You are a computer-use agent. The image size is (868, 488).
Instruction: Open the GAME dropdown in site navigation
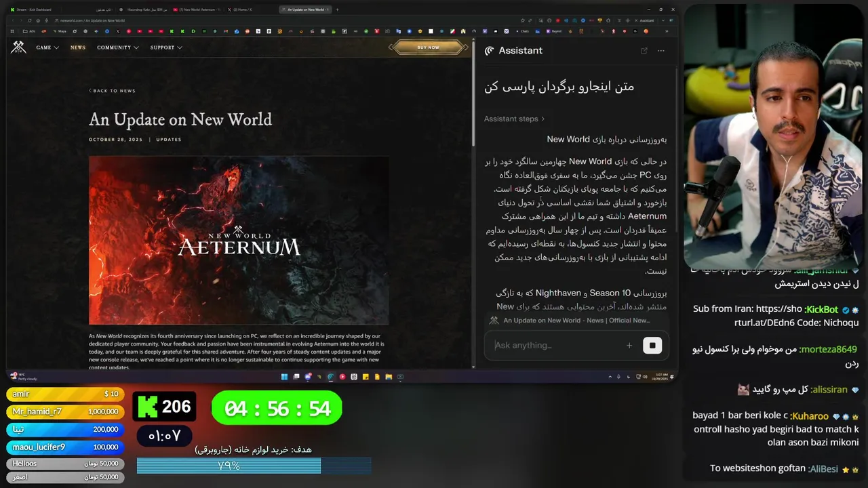click(47, 47)
